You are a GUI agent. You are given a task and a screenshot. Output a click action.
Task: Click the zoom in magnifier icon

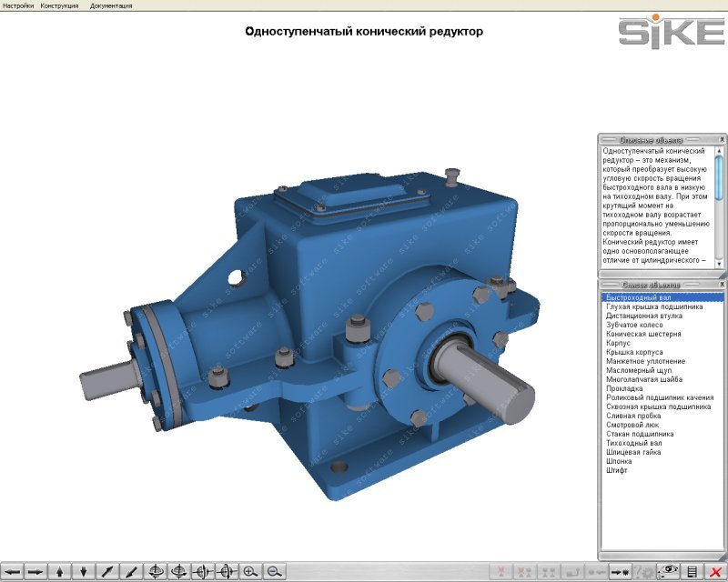point(249,571)
